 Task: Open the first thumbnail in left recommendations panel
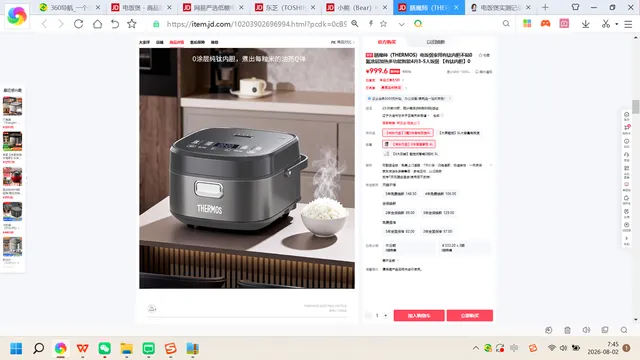13,107
